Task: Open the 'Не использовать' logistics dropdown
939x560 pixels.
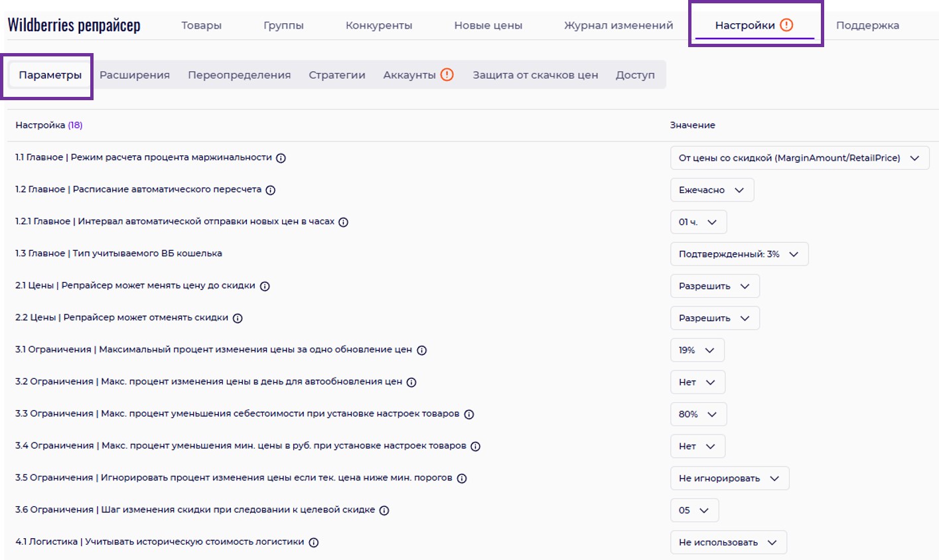Action: coord(728,542)
